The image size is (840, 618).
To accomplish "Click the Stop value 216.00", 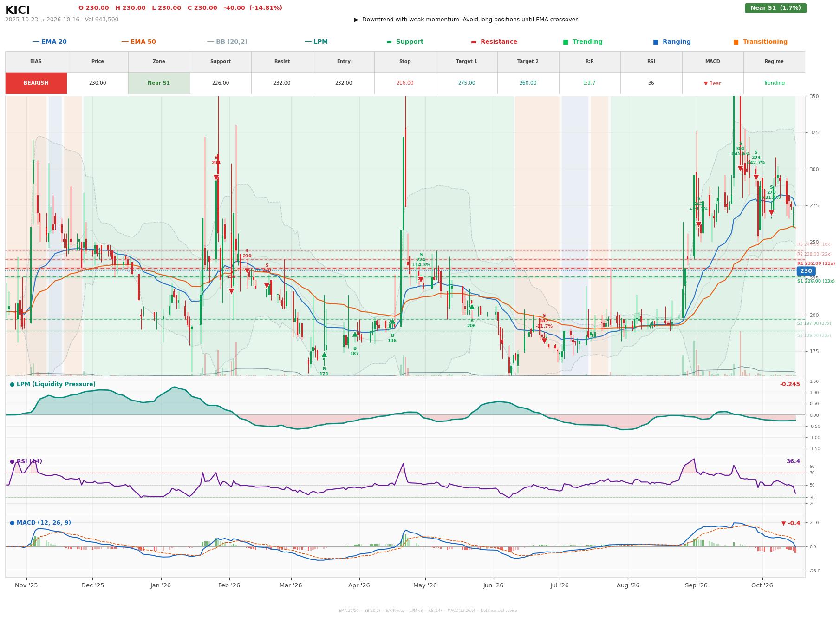I will tap(405, 83).
